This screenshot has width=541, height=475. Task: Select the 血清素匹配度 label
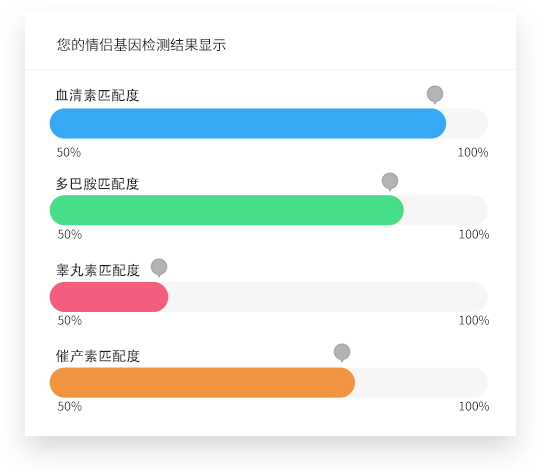point(97,96)
